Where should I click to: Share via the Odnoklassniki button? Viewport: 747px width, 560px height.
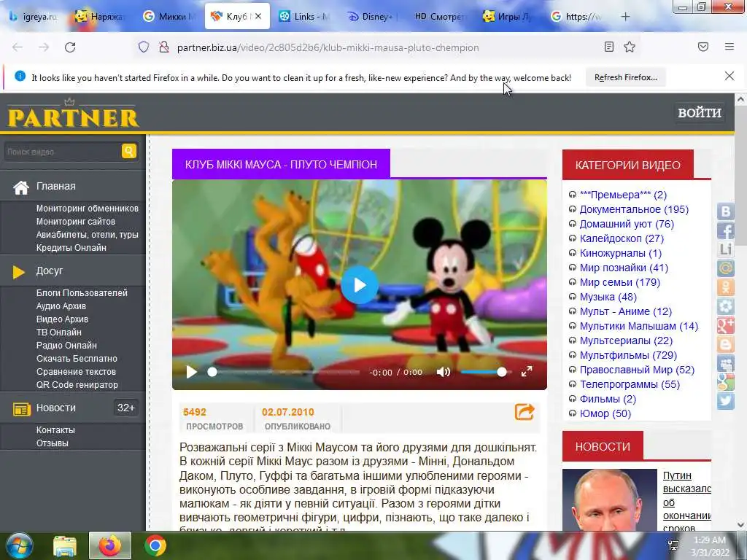click(x=726, y=287)
